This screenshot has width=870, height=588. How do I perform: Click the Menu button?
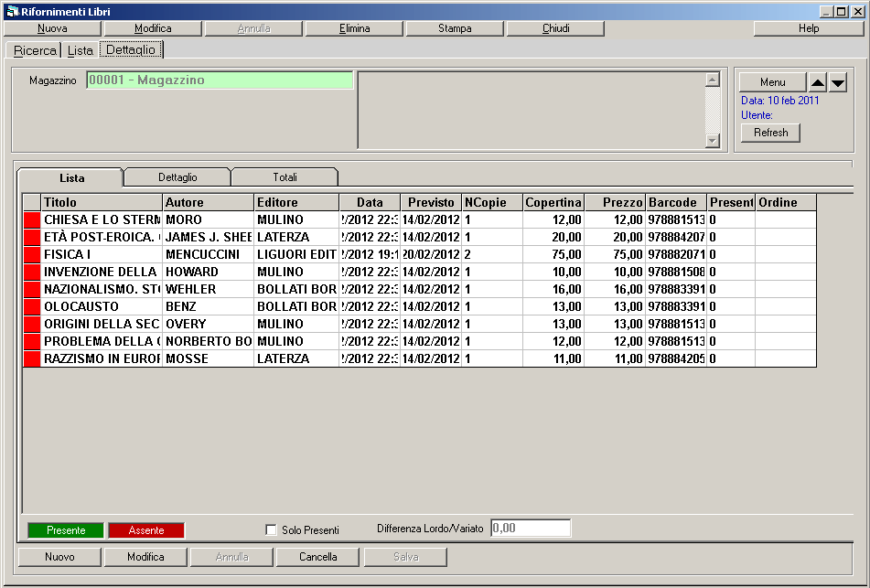(772, 82)
